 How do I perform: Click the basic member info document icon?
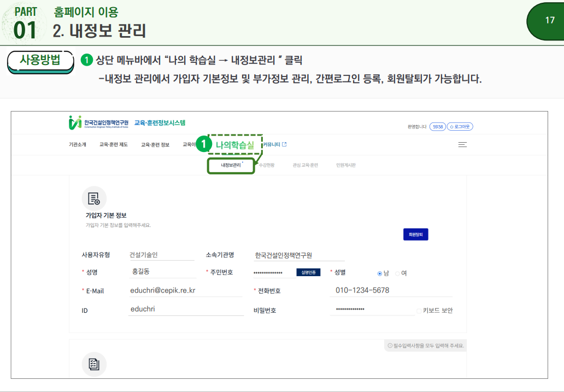tap(94, 198)
